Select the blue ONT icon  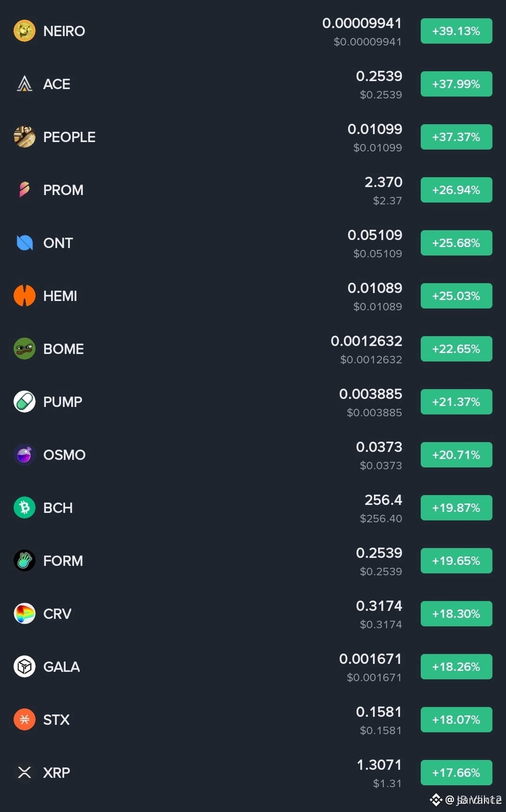(x=24, y=243)
